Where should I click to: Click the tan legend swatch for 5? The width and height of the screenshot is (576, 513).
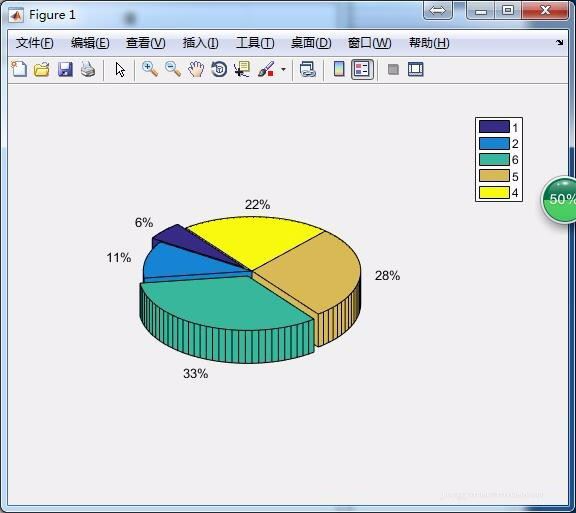(x=494, y=176)
